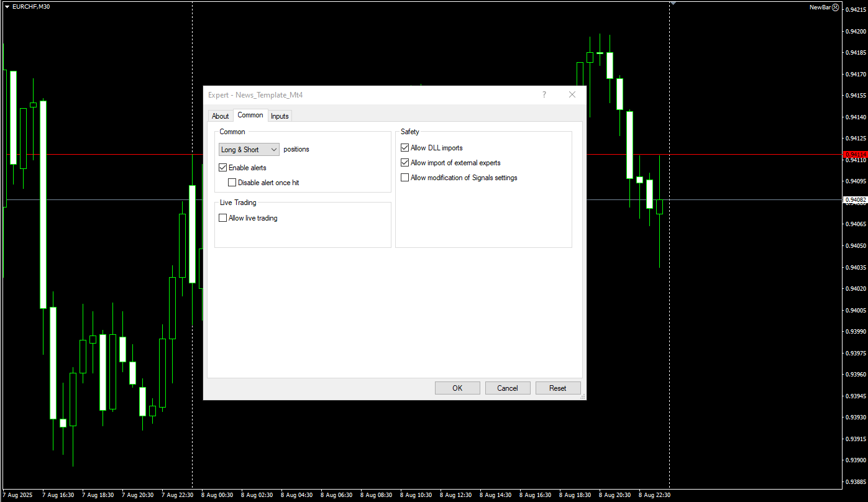Click the 7 Aug 2025 date label

click(x=17, y=495)
